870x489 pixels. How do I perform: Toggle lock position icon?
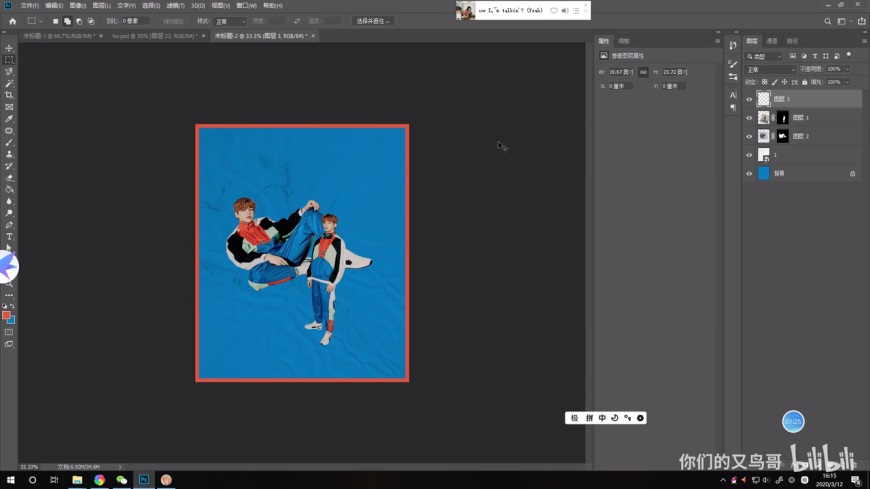coord(785,82)
